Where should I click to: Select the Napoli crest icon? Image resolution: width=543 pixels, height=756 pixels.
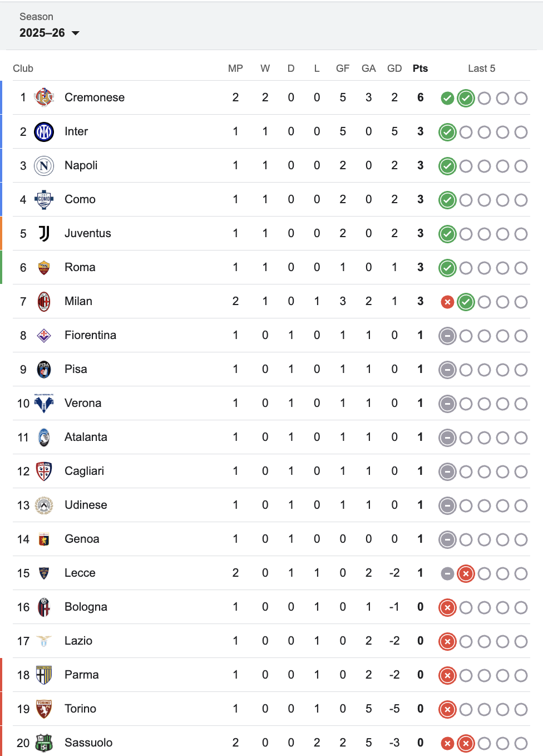tap(44, 165)
